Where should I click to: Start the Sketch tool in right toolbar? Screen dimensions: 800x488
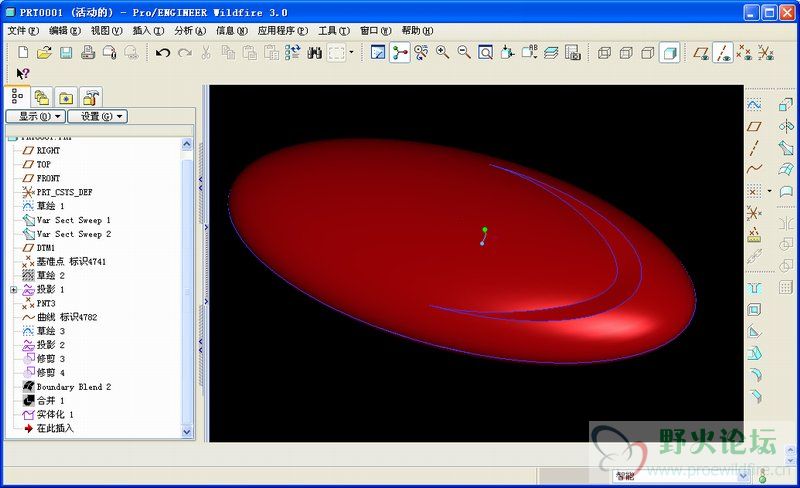click(754, 105)
